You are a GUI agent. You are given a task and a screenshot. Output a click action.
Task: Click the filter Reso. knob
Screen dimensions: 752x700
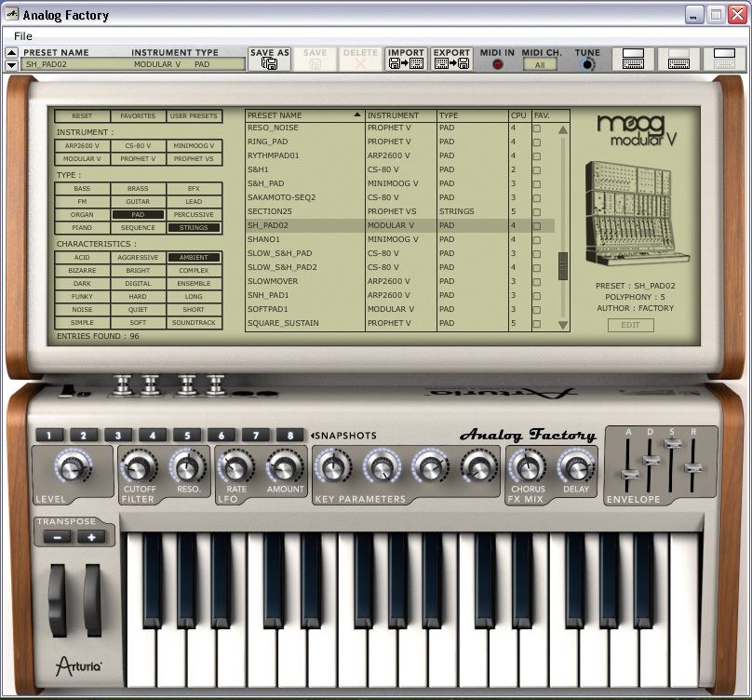click(x=187, y=467)
